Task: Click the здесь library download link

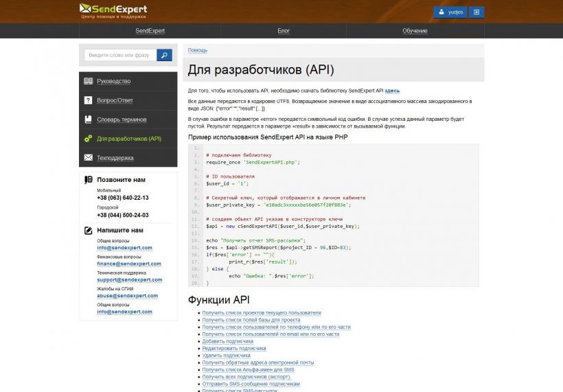Action: pos(392,91)
